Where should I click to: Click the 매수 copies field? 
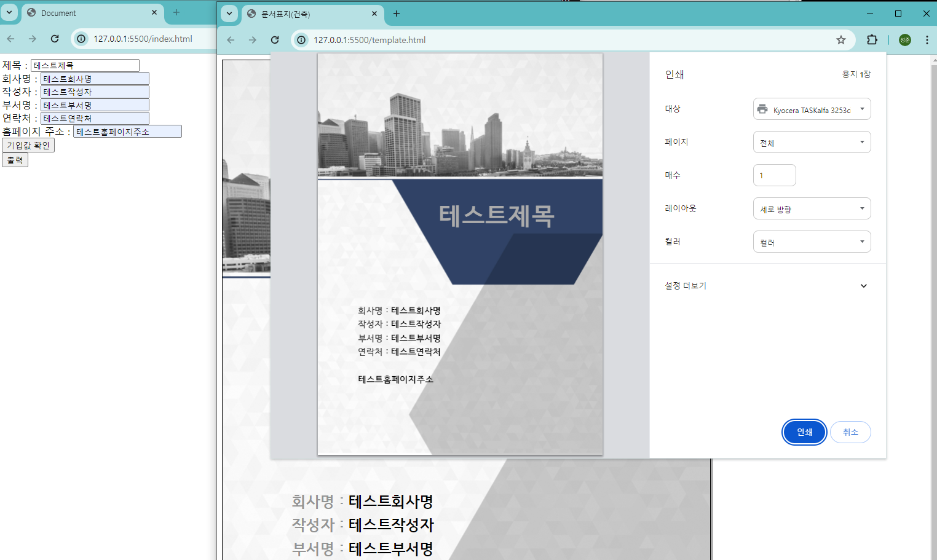774,175
